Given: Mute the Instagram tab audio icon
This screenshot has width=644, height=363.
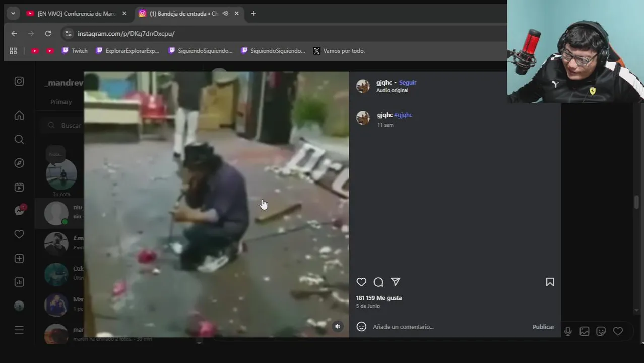Looking at the screenshot, I should click(225, 14).
